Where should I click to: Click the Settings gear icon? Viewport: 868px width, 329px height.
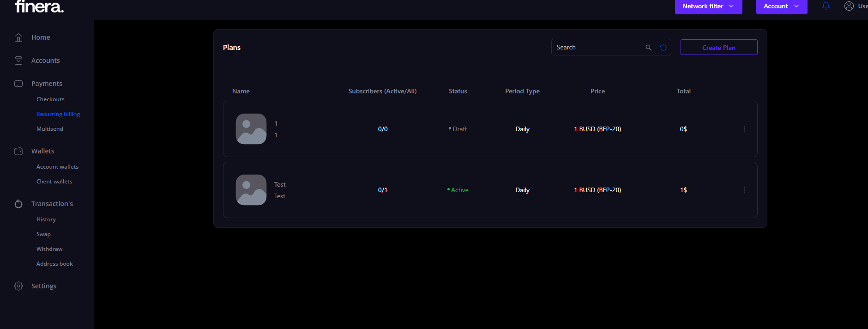coord(18,286)
